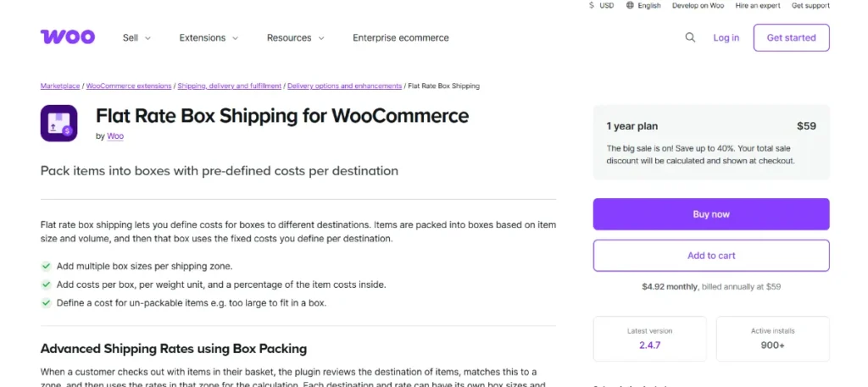Click the green checkmark beside 'Add costs per box'

tap(46, 285)
